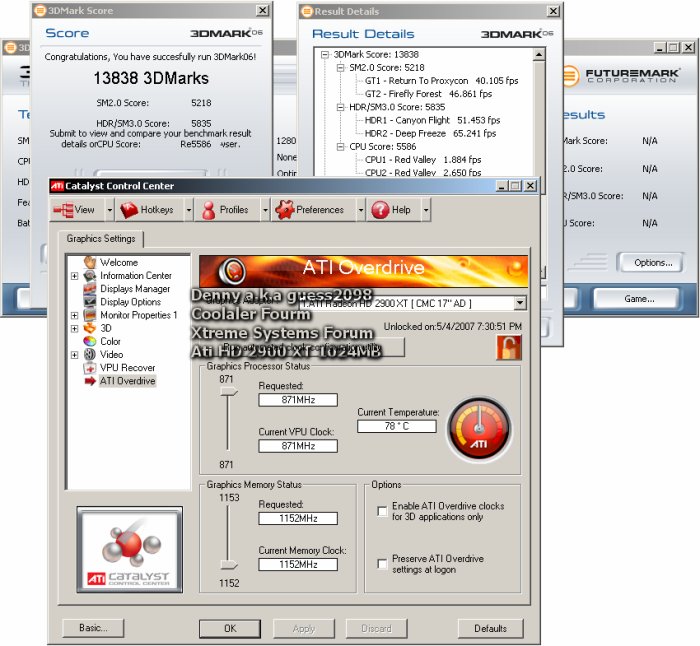Click the Welcome icon in settings tree

(x=90, y=263)
